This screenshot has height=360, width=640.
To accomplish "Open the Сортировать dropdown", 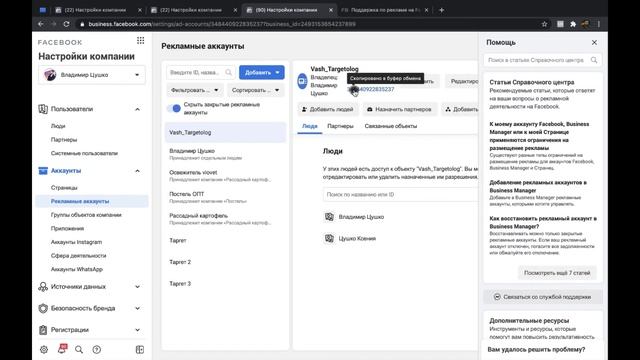I will coord(255,90).
